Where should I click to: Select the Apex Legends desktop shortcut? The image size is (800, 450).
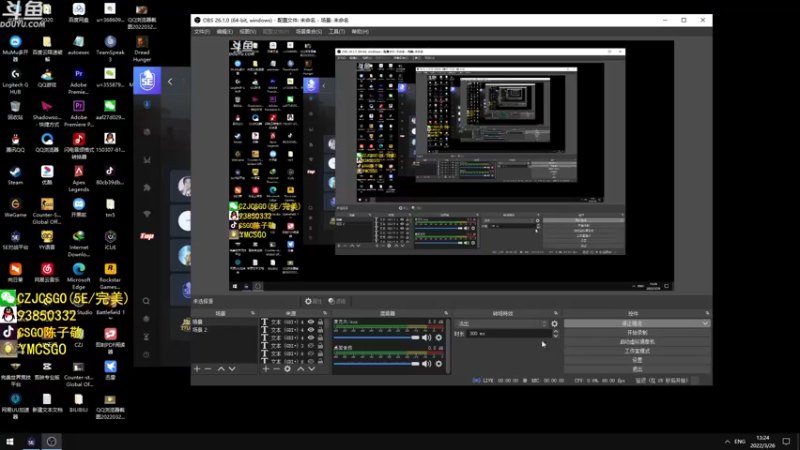[79, 179]
